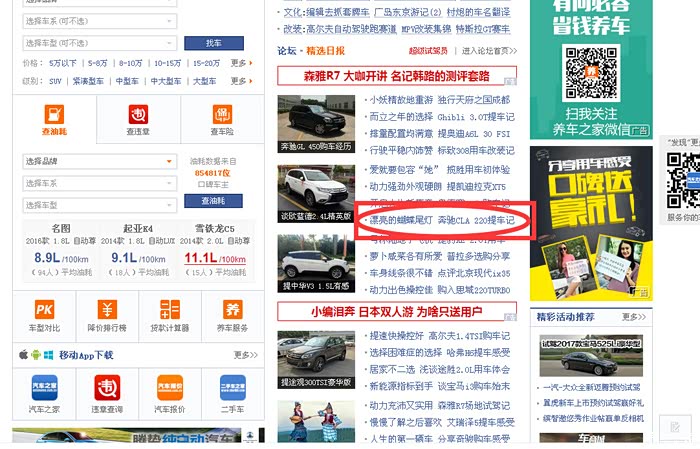This screenshot has width=700, height=449.
Task: Open the 选择车型 dropdown in fuel lookup
Action: [100, 205]
